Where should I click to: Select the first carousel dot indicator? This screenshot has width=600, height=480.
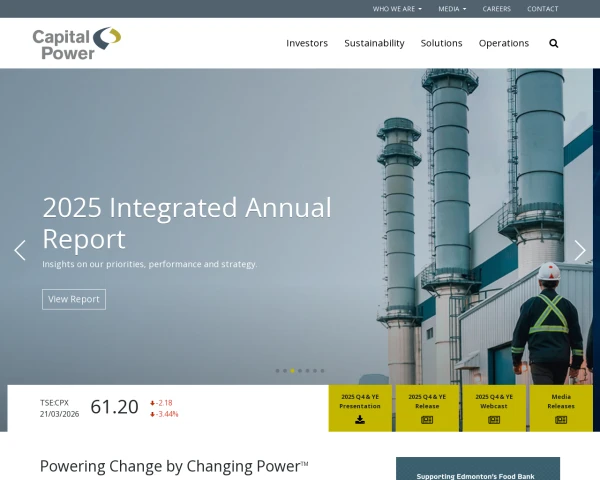[x=277, y=371]
